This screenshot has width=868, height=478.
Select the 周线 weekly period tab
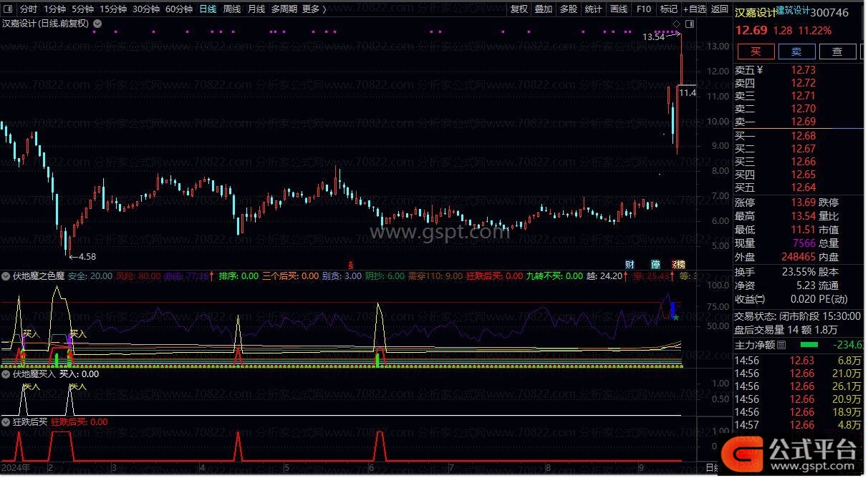(x=232, y=9)
